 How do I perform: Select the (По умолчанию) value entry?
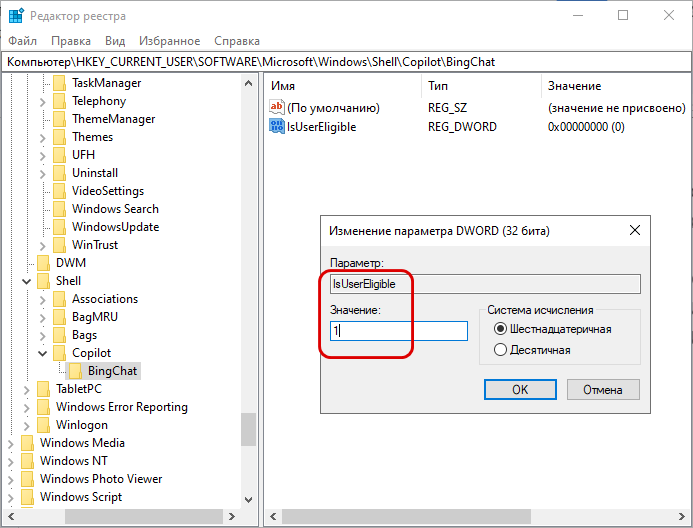tap(333, 108)
